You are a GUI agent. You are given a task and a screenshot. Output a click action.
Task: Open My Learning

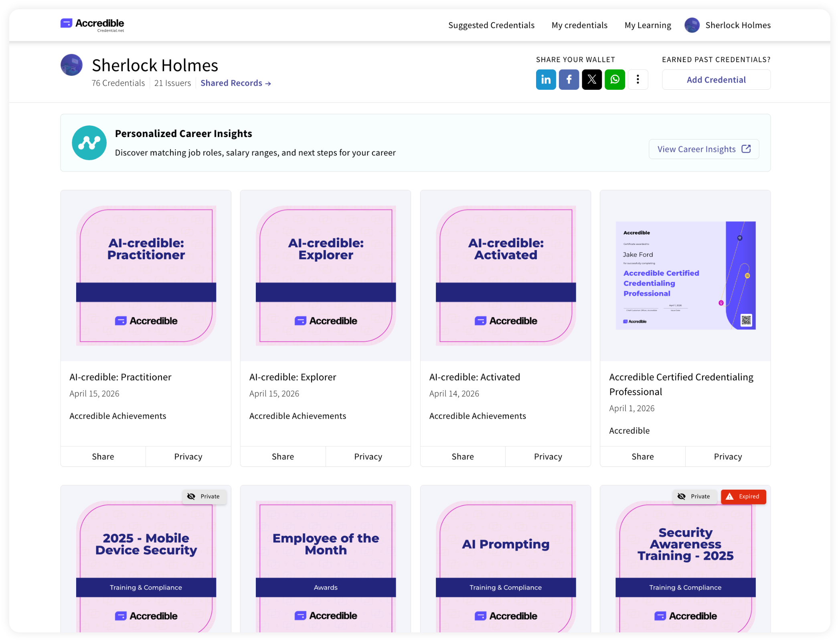tap(648, 25)
